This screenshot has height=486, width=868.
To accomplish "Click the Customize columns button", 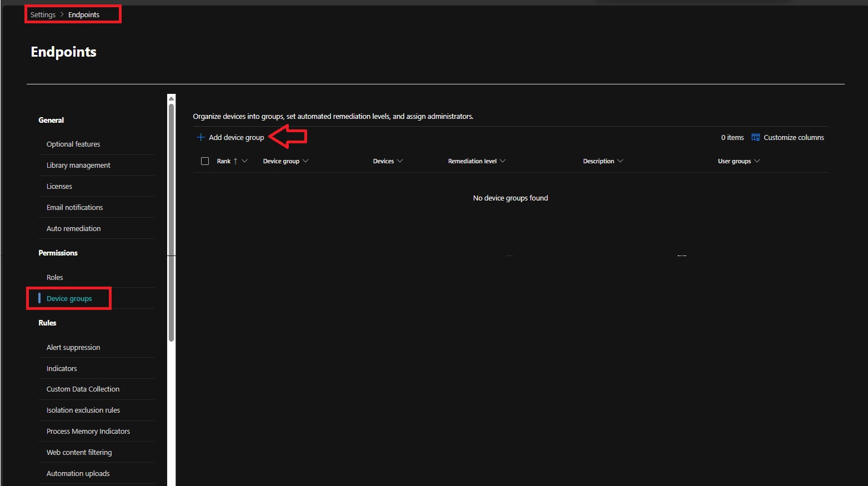I will pyautogui.click(x=787, y=137).
